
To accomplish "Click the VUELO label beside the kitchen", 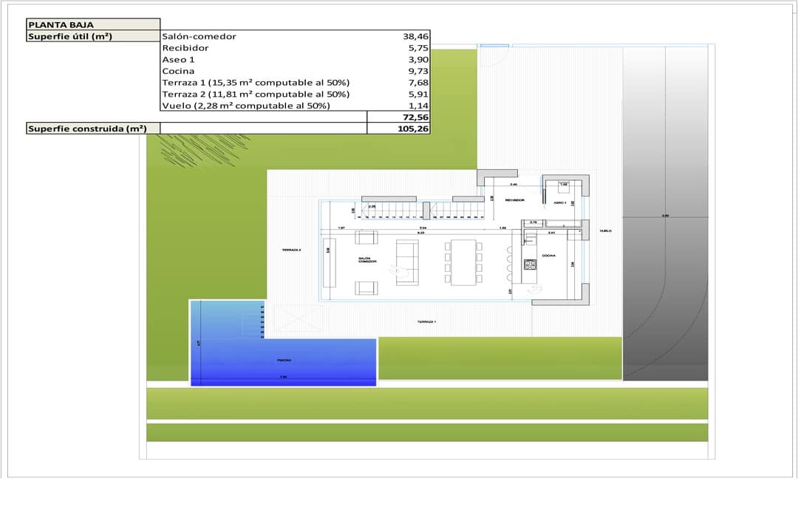I will coord(605,231).
